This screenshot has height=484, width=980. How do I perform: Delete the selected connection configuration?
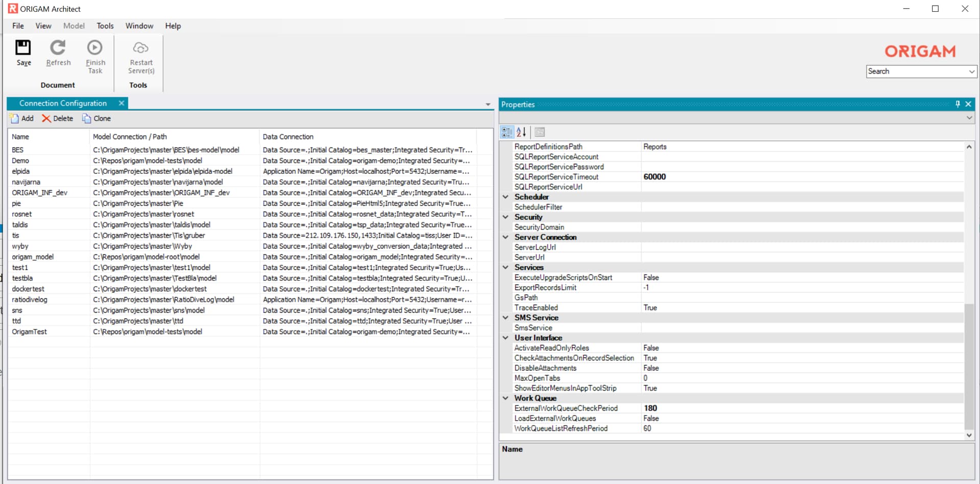[57, 118]
